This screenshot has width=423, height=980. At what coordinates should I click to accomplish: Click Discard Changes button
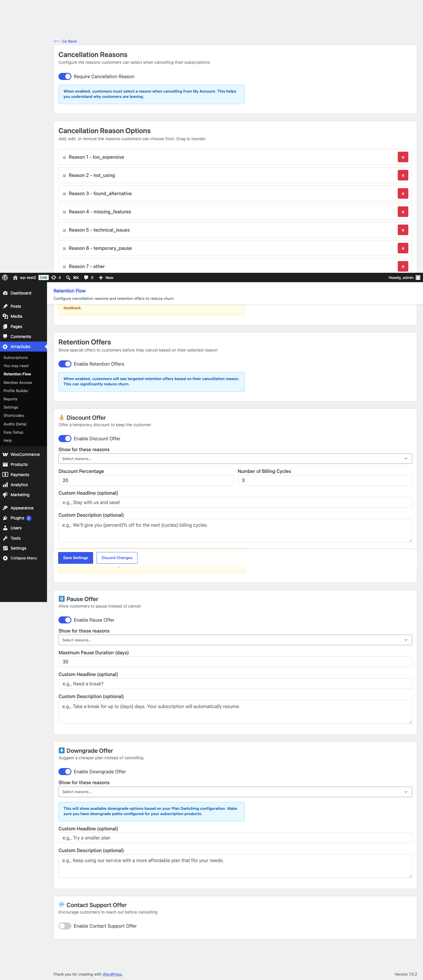[117, 558]
